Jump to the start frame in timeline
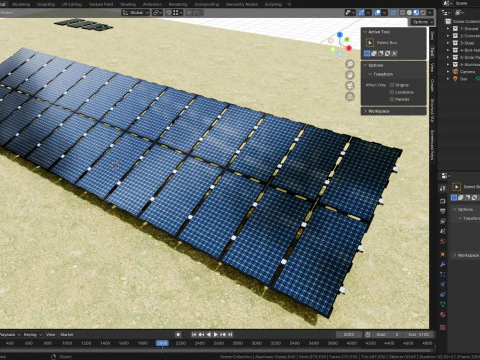The image size is (480, 360). click(194, 334)
